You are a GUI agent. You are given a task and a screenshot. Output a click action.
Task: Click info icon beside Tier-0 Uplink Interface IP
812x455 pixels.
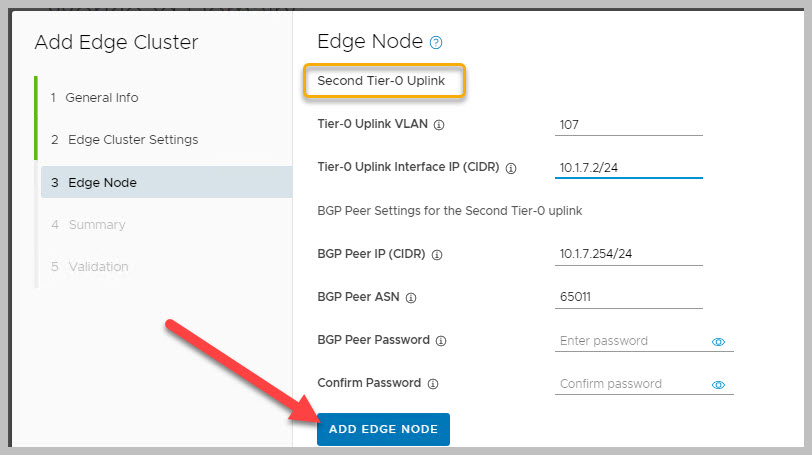pos(511,169)
